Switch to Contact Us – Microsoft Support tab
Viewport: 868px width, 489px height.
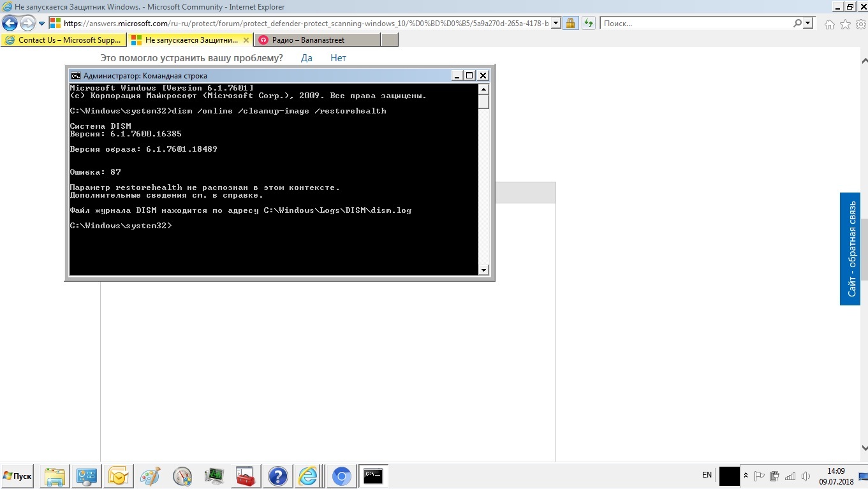(64, 40)
